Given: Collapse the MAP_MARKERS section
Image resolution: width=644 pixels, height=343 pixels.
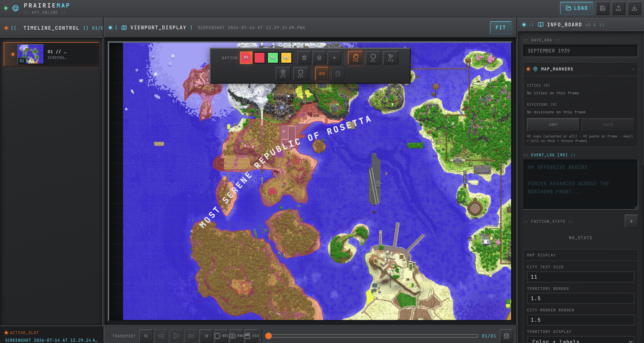Looking at the screenshot, I should pyautogui.click(x=633, y=69).
